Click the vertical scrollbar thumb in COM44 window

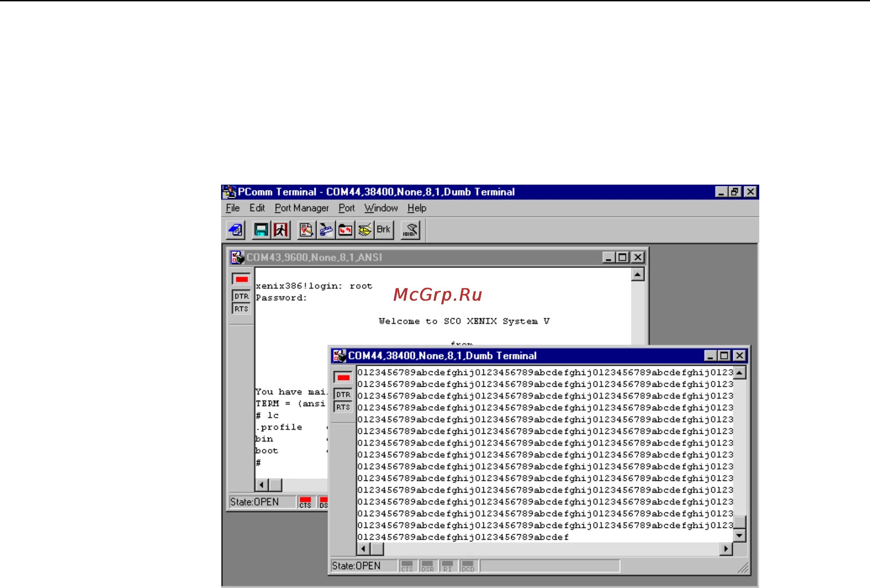point(739,523)
